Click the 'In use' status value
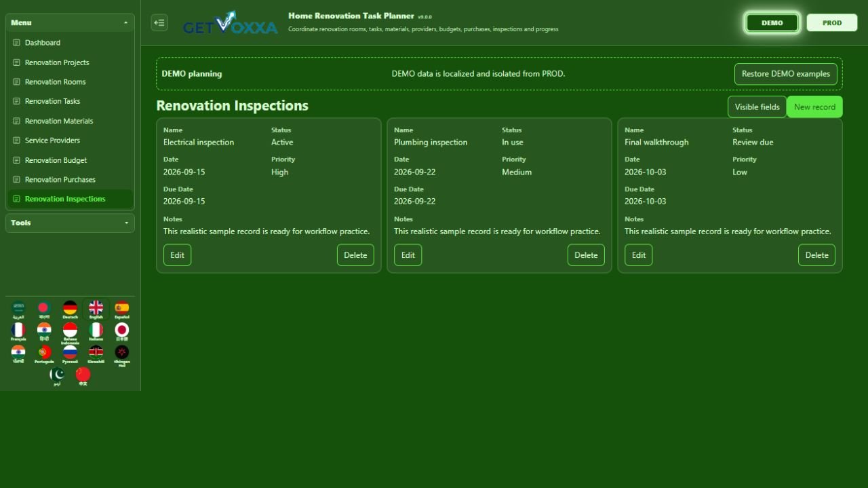This screenshot has width=868, height=488. coord(513,143)
